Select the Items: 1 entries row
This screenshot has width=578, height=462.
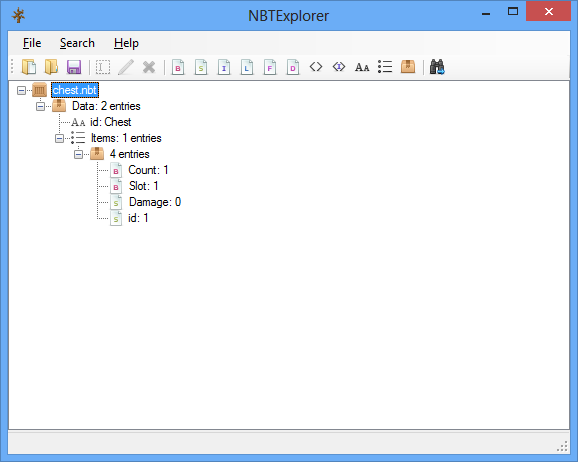[126, 138]
